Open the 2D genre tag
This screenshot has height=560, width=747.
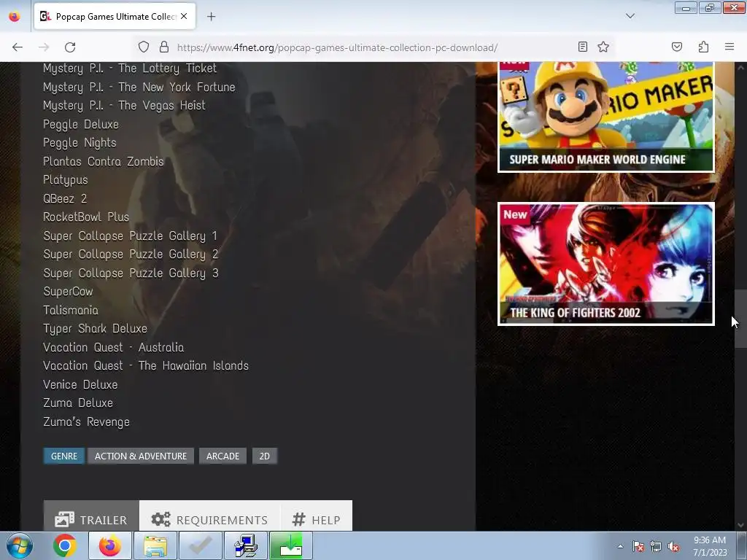point(264,456)
